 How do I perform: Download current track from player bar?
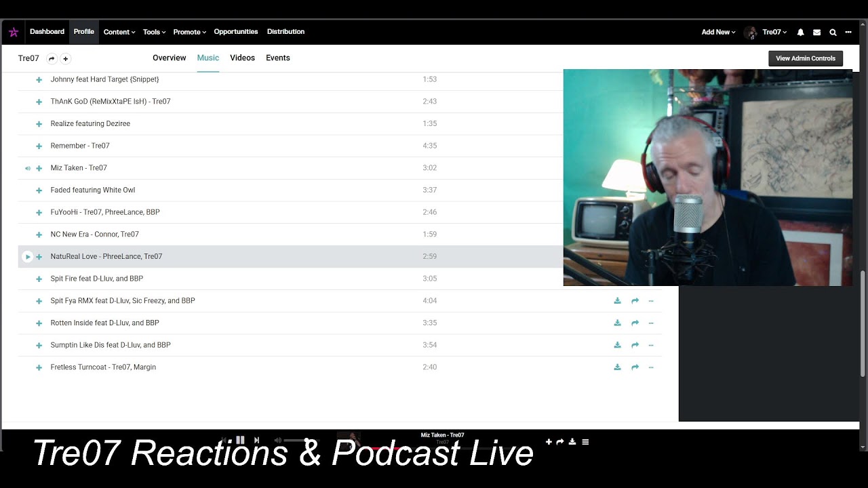(x=572, y=442)
